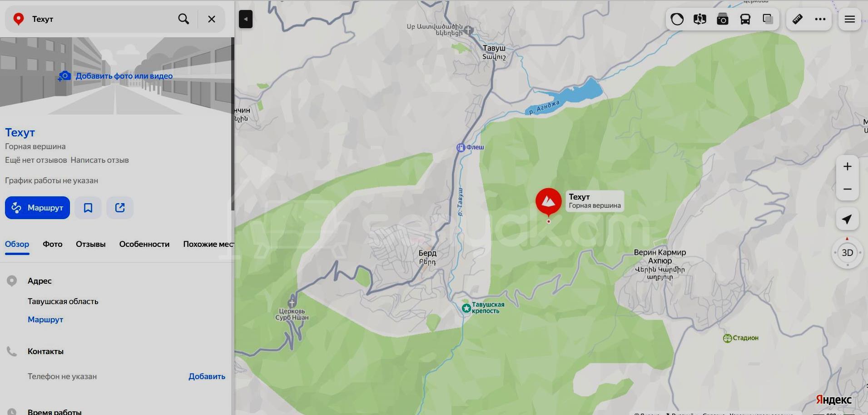Clear the search with the X icon
Screen dimensions: 868x415
[x=212, y=19]
